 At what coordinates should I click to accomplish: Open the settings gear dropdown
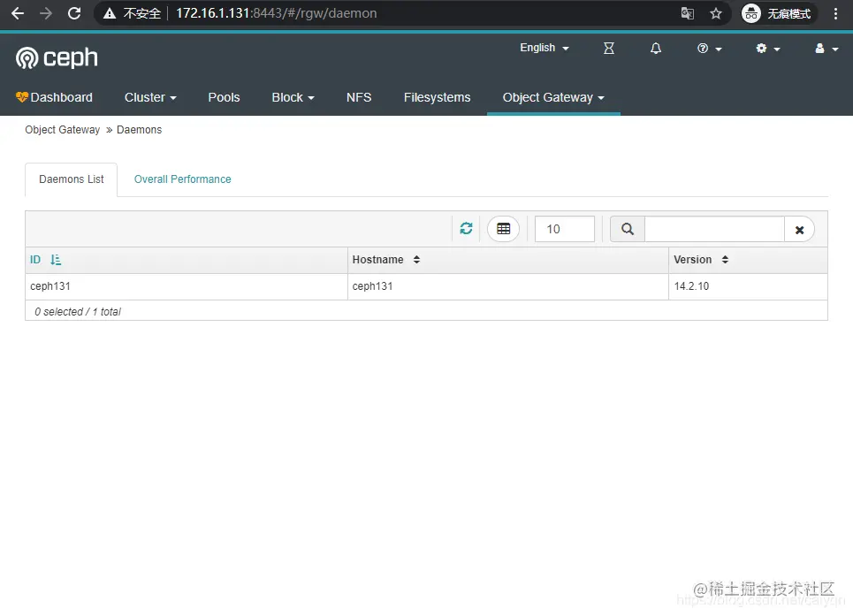(767, 49)
